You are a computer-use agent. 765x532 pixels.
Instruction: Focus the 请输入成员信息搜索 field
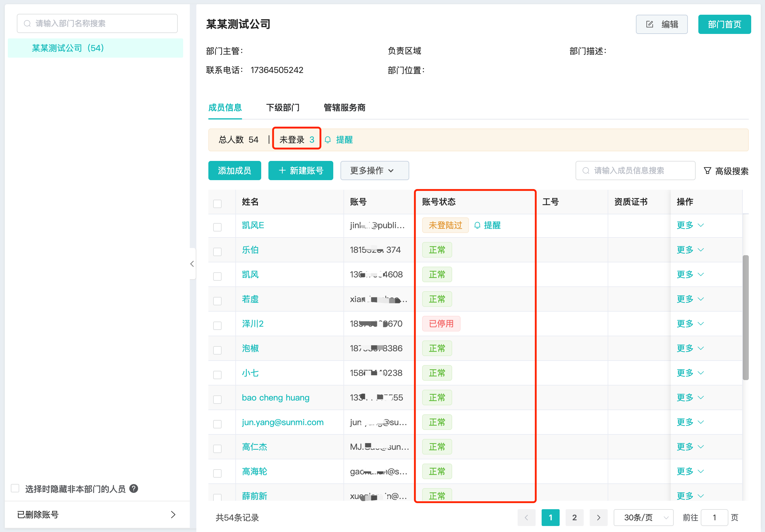pyautogui.click(x=635, y=171)
